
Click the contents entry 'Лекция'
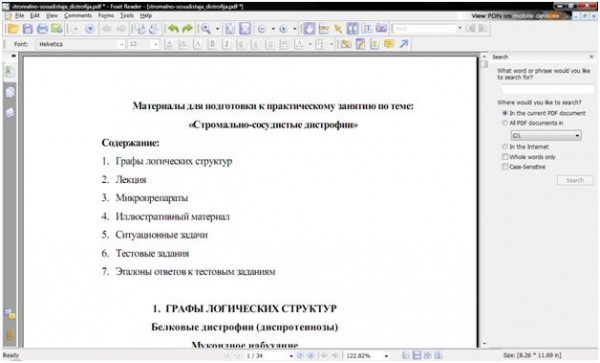131,179
